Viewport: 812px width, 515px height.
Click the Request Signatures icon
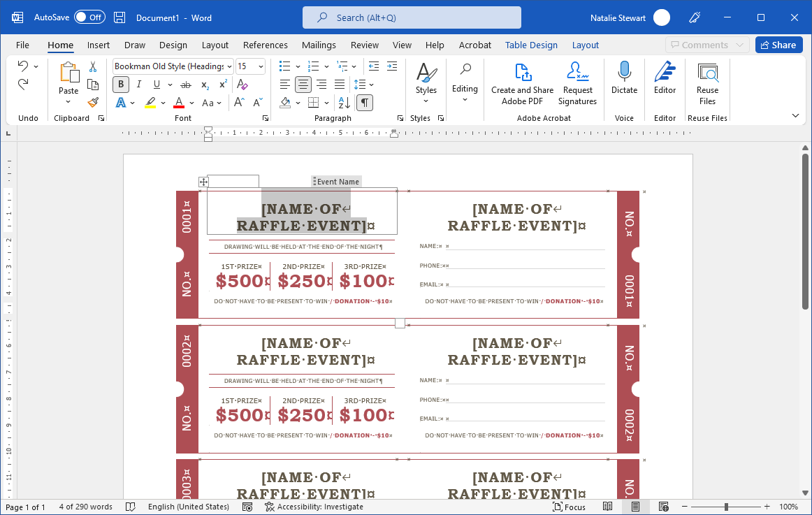click(x=577, y=83)
